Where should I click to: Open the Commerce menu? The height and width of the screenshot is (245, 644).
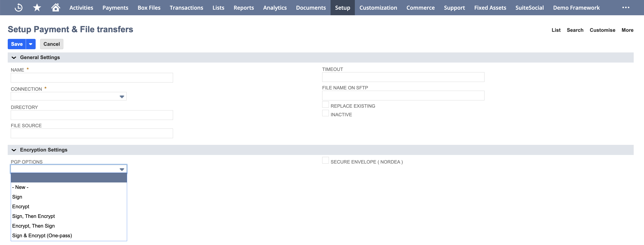420,8
